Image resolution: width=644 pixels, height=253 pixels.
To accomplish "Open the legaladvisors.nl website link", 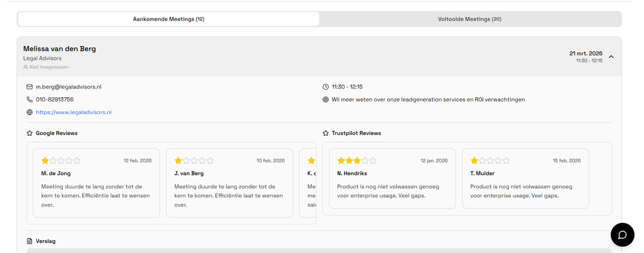I will (x=74, y=112).
